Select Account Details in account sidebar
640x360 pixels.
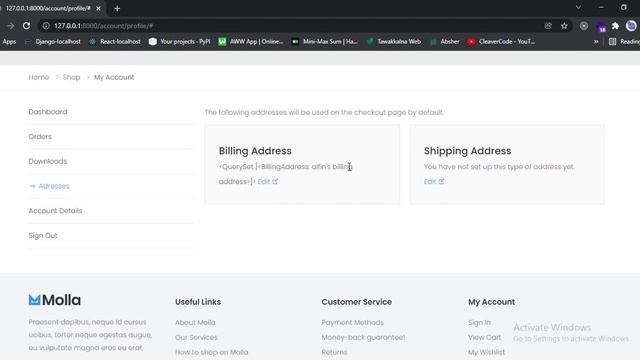click(55, 211)
